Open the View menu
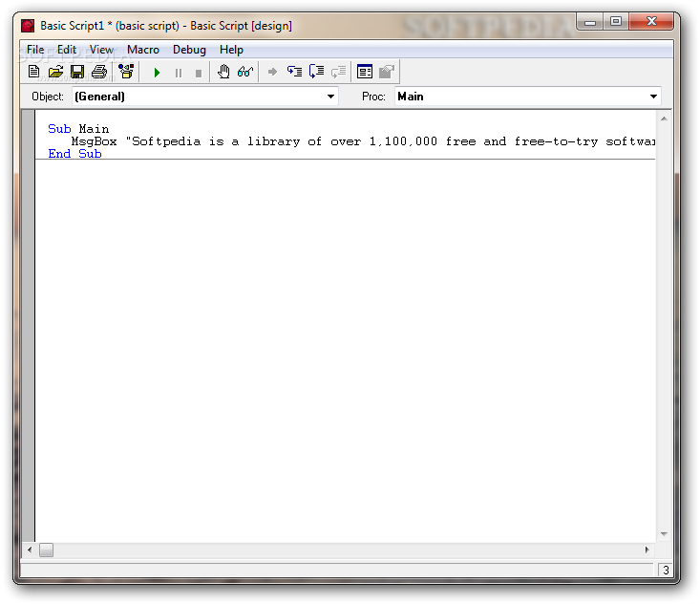This screenshot has height=604, width=700. click(101, 50)
